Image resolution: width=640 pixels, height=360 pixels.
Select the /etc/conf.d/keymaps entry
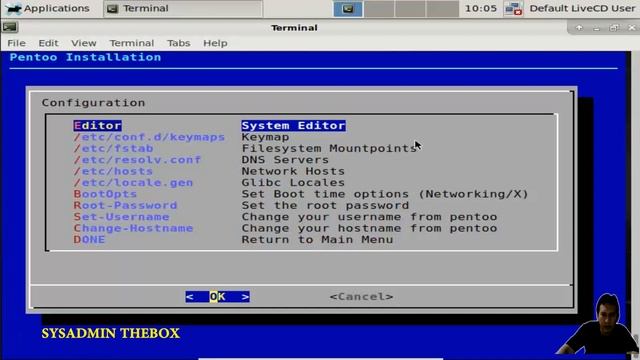149,137
